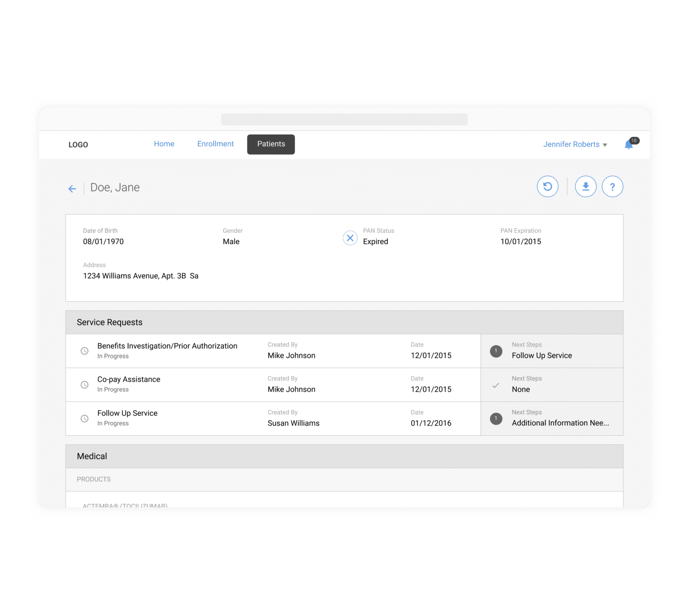Select the Patients tab
The width and height of the screenshot is (689, 616).
(x=271, y=144)
